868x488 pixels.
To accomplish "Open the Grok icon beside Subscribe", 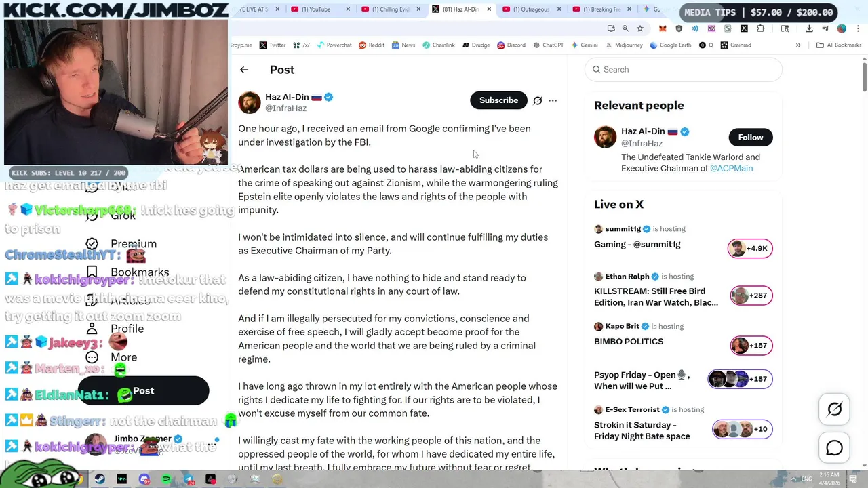I will point(538,100).
